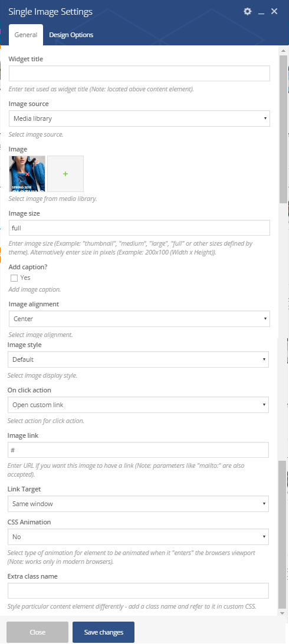The width and height of the screenshot is (289, 644).
Task: Add image using the green plus tile
Action: tap(65, 174)
